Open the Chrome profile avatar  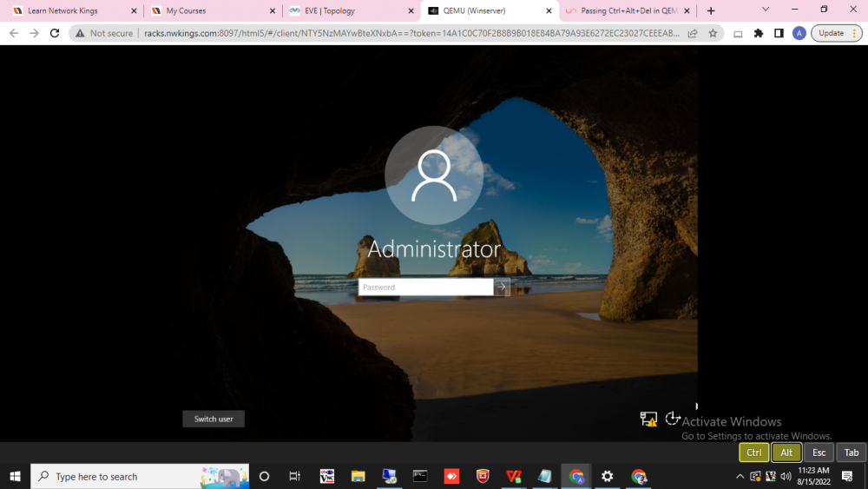click(799, 33)
